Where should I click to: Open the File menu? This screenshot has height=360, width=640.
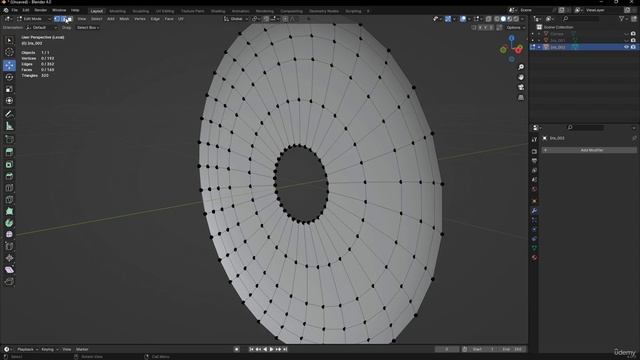pyautogui.click(x=14, y=10)
